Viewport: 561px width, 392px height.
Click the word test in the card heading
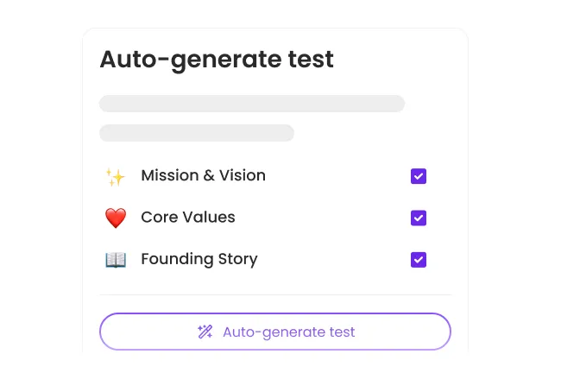(x=310, y=60)
